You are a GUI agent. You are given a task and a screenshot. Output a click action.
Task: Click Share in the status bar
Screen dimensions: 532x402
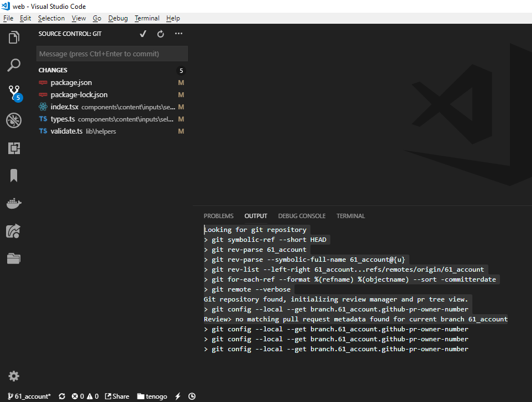coord(117,396)
